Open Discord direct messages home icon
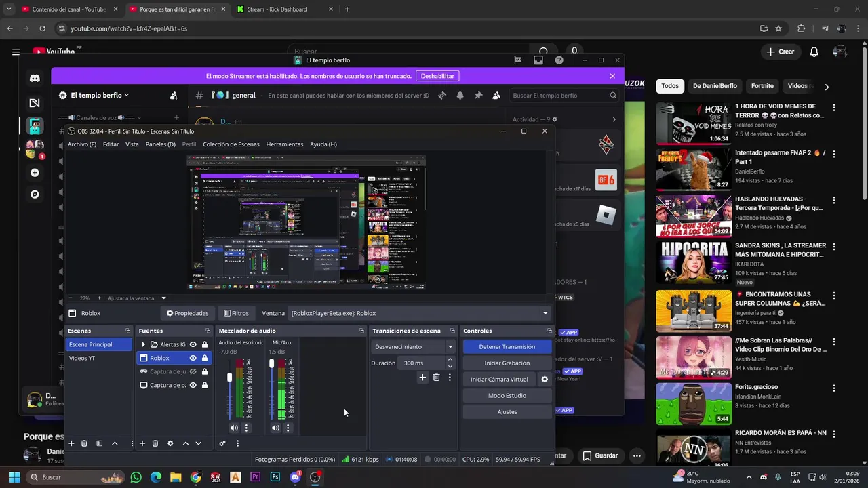Screen dimensions: 868x488 click(35, 78)
